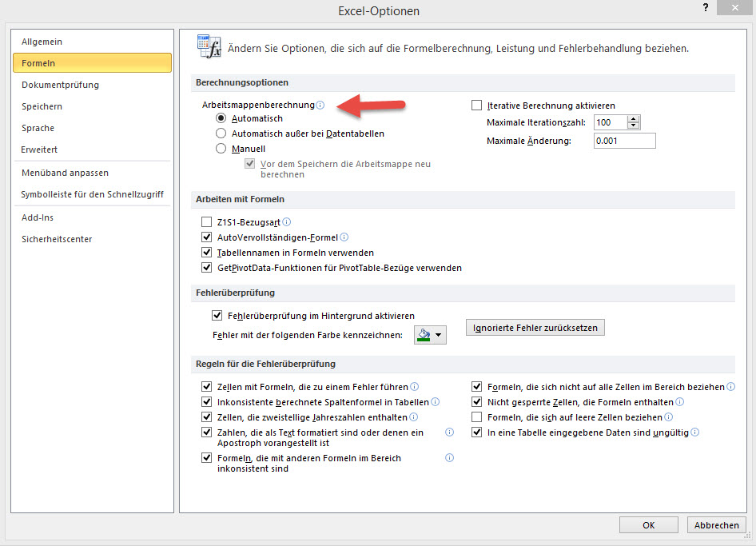Select Manuell calculation mode
756x546 pixels.
click(x=221, y=149)
